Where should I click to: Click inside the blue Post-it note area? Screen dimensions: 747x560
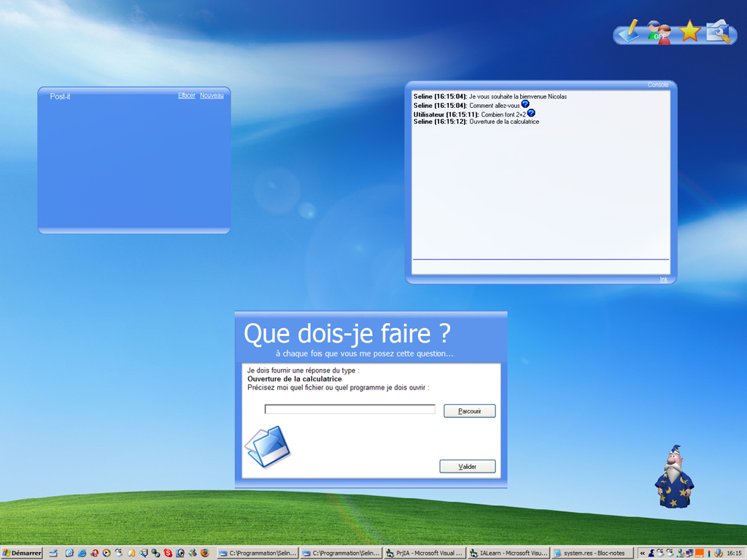(134, 164)
